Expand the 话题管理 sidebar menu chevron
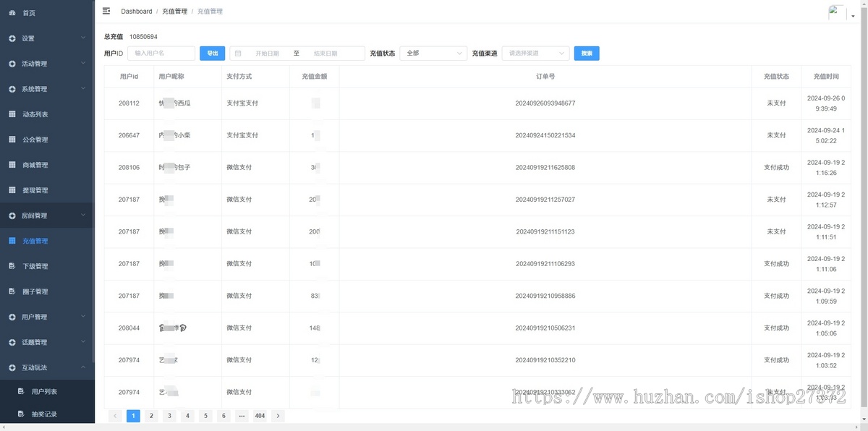The height and width of the screenshot is (431, 868). pos(83,341)
